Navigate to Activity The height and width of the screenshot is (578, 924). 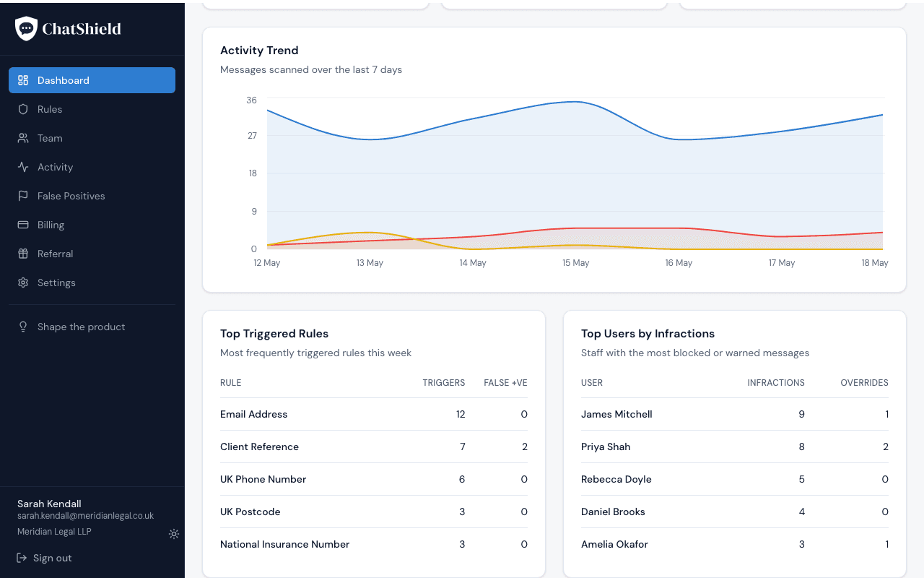point(92,167)
